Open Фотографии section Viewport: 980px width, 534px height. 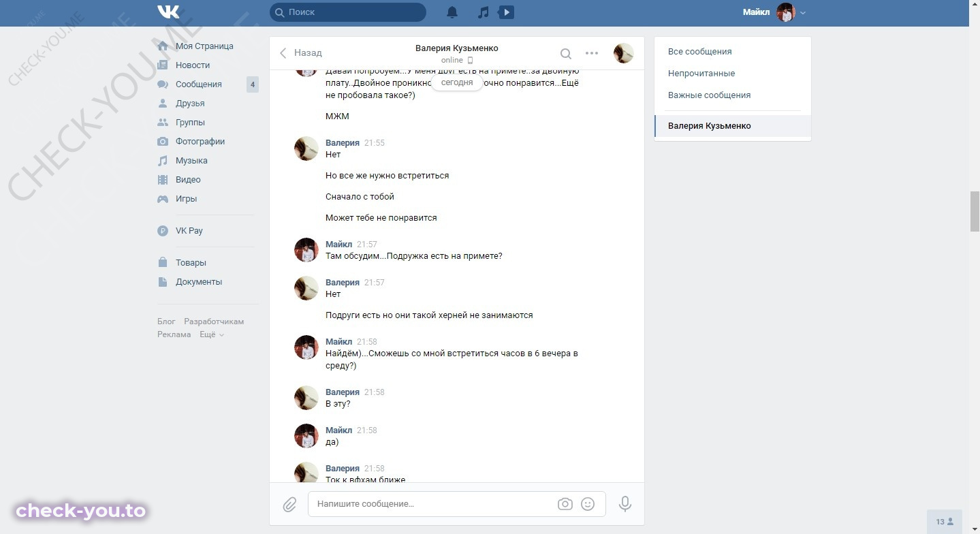[x=200, y=142]
